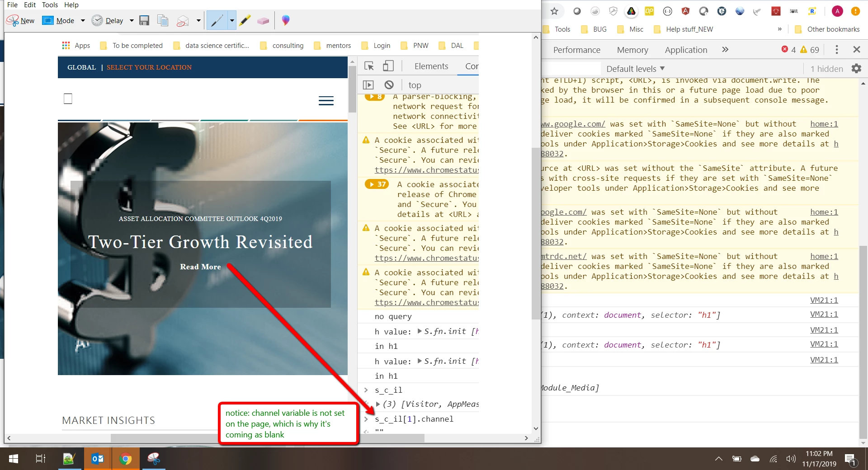The image size is (868, 470).
Task: Bookmark this page with Chrome's star icon
Action: (554, 11)
